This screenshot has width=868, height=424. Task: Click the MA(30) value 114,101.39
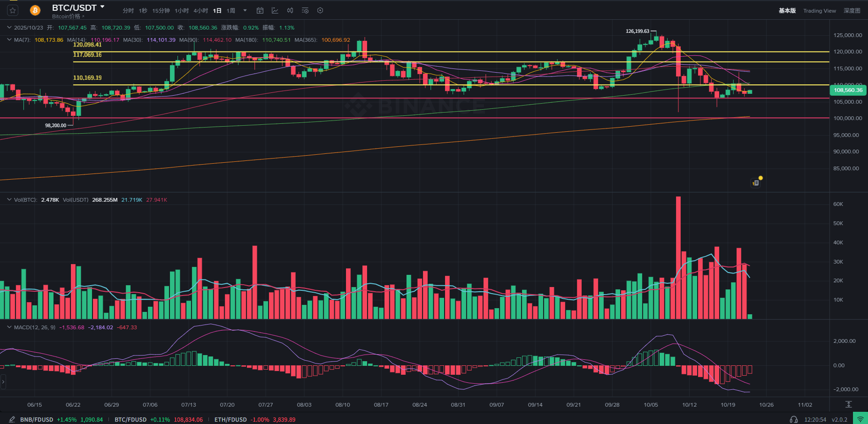(161, 40)
